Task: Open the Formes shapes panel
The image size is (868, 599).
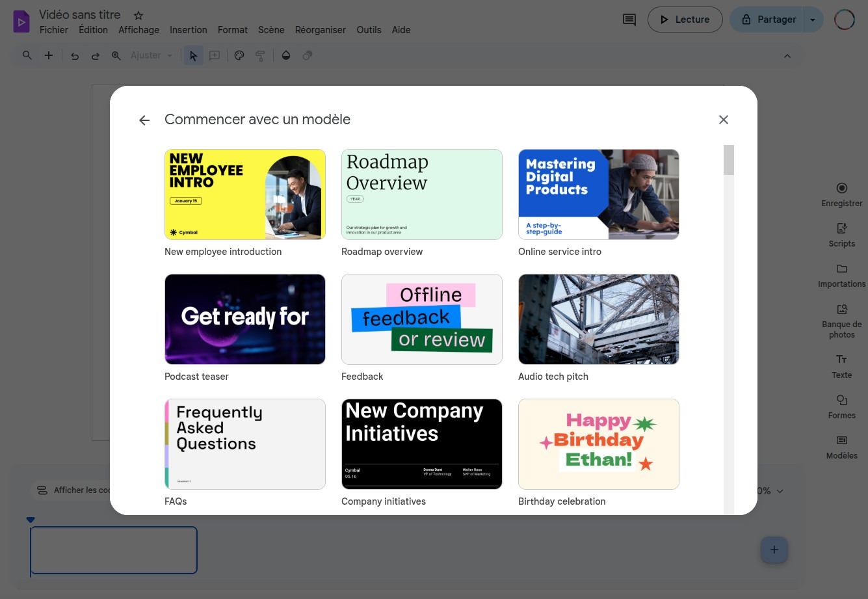Action: pyautogui.click(x=841, y=406)
